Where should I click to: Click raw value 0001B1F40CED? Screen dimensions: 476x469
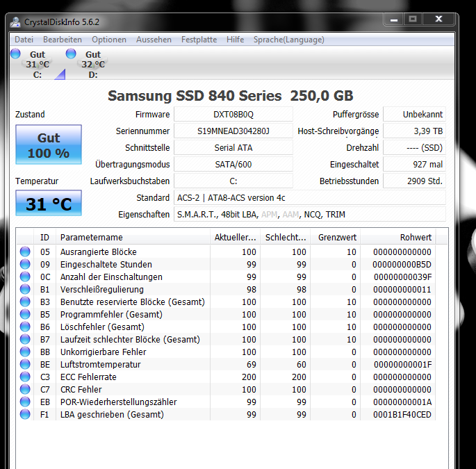(x=402, y=414)
